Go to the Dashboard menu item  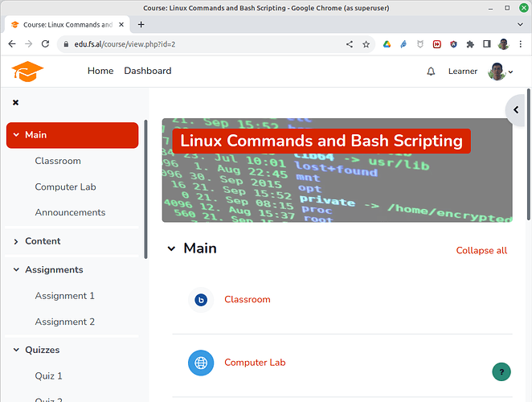[x=147, y=71]
